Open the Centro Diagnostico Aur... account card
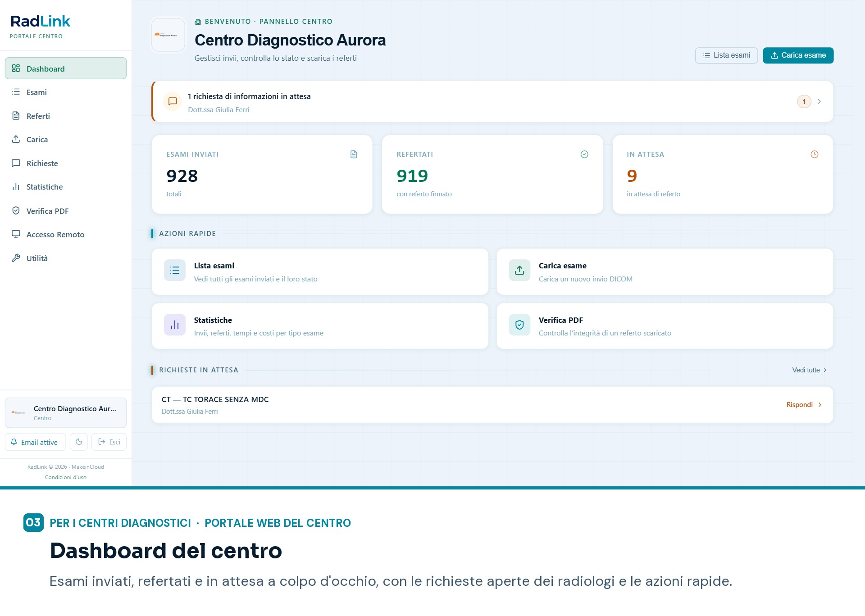 click(66, 412)
